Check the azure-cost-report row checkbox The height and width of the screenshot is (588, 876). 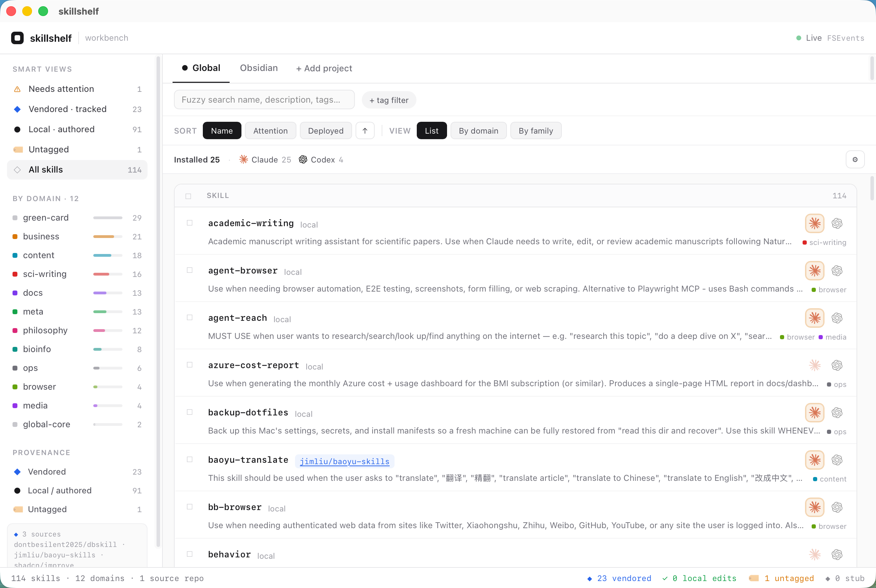pos(190,365)
